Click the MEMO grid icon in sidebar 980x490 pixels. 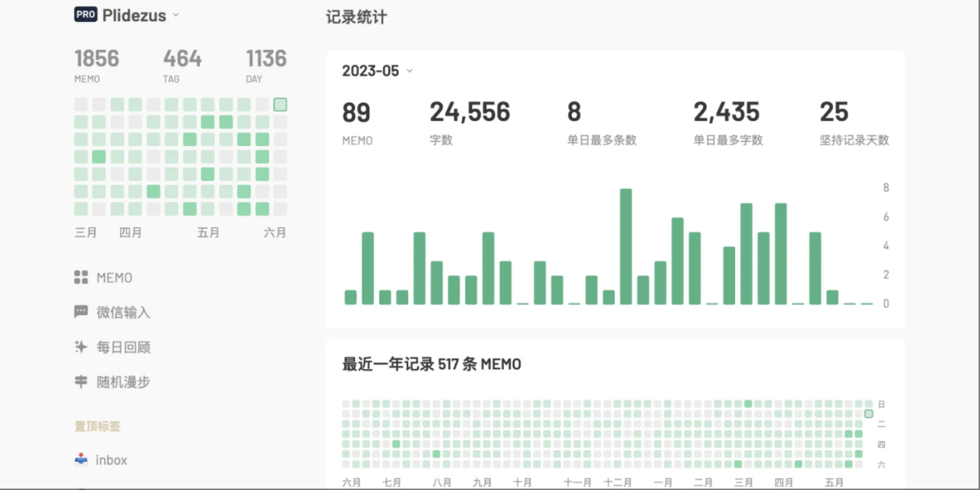point(81,278)
